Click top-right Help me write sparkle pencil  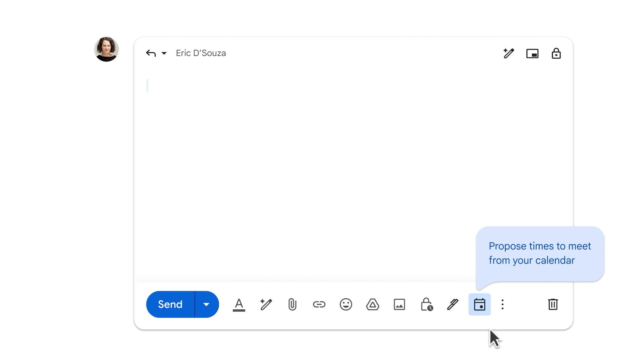tap(508, 53)
